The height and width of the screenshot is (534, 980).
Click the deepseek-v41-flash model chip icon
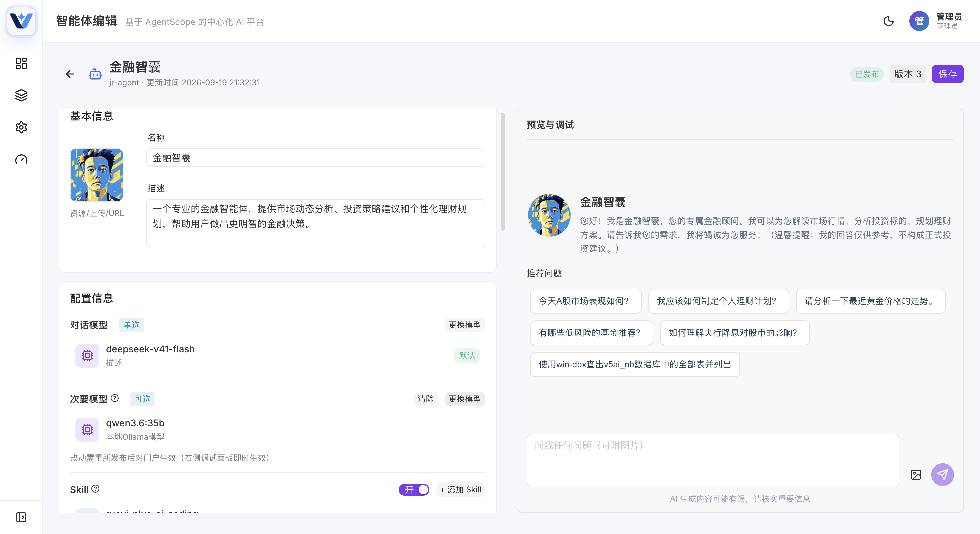tap(87, 356)
